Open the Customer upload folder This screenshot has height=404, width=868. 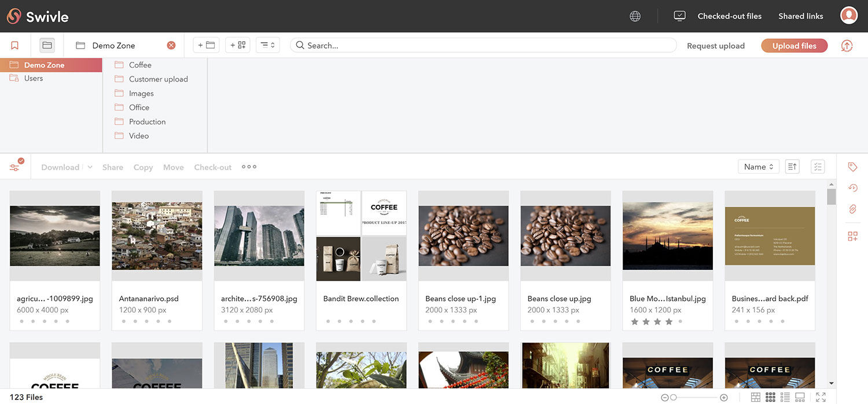point(158,79)
